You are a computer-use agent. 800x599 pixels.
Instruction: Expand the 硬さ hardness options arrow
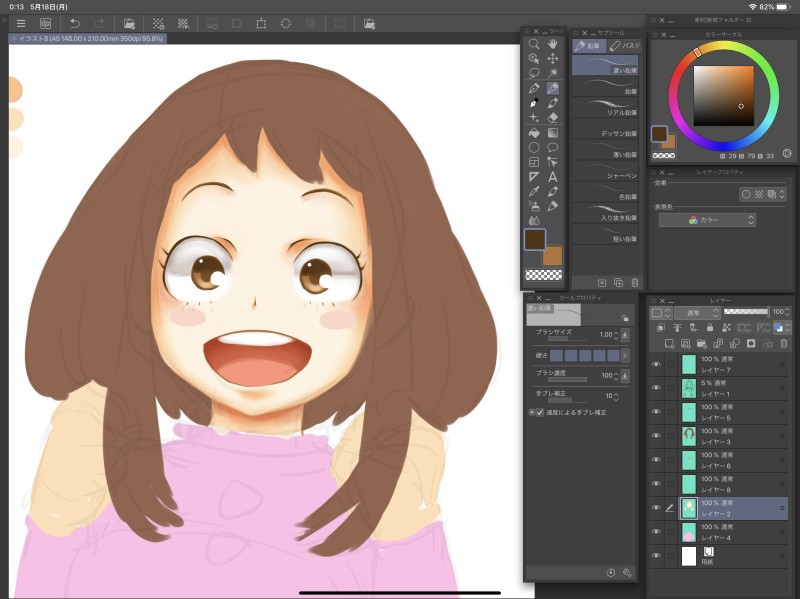tap(625, 355)
